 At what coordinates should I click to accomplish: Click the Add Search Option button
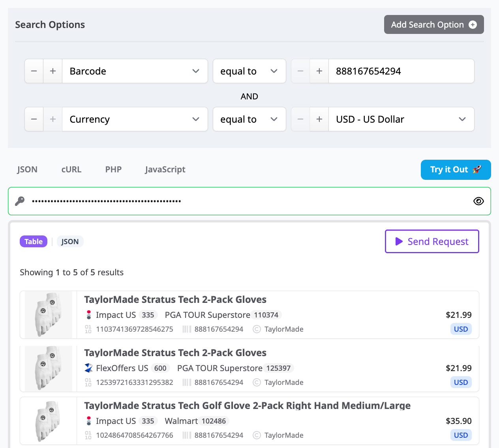click(434, 24)
